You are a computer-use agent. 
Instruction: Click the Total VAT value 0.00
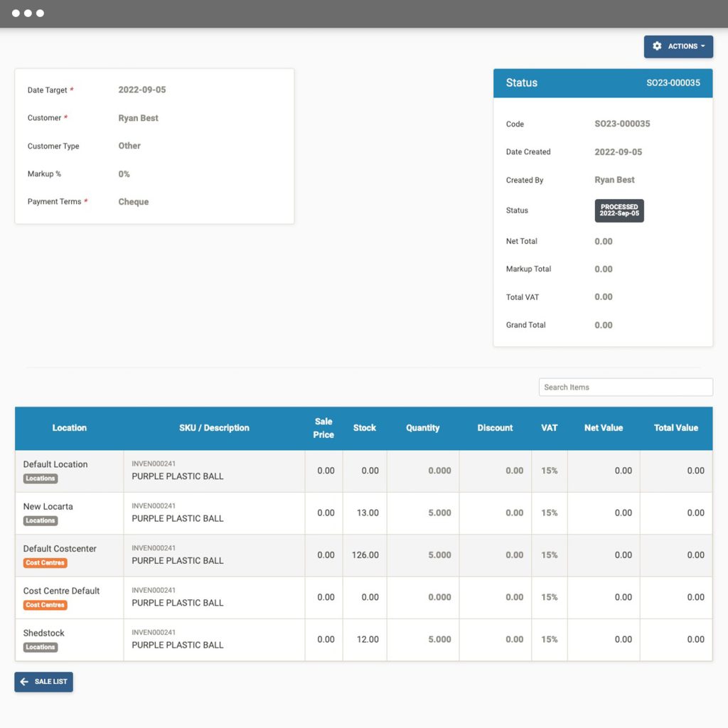coord(604,297)
